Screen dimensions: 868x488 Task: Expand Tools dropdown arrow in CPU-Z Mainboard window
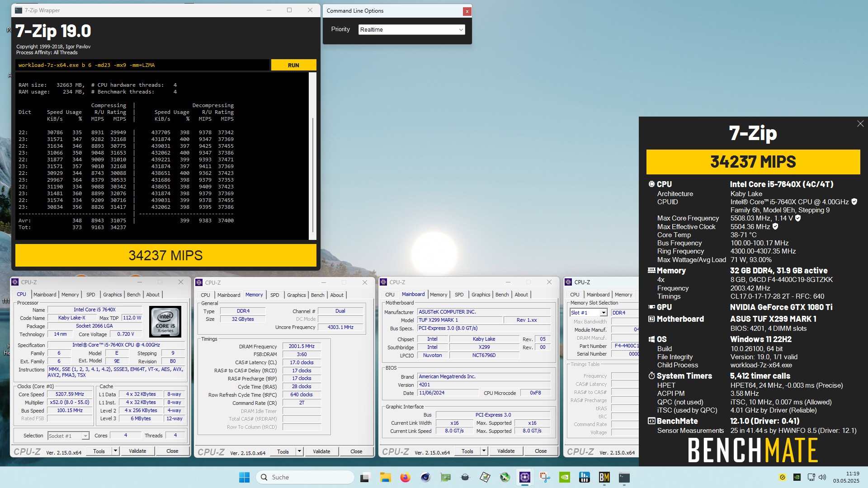[x=484, y=451]
